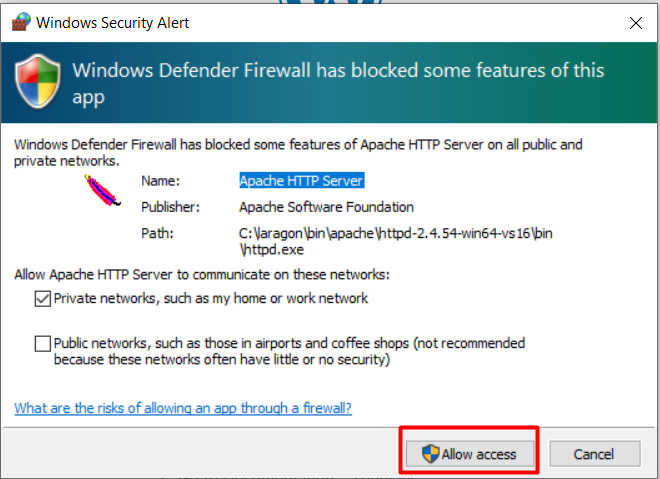The width and height of the screenshot is (660, 479).
Task: Uncheck the Private networks checkbox
Action: pyautogui.click(x=43, y=299)
